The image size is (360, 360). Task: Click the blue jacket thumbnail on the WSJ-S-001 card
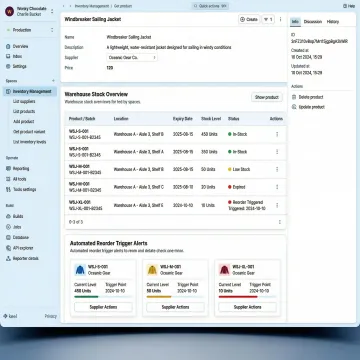click(x=80, y=270)
